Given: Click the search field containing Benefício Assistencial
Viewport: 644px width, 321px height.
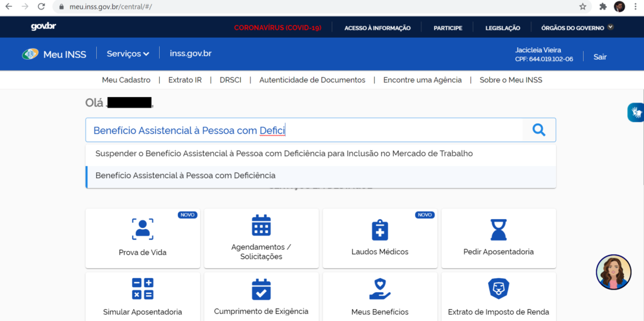Looking at the screenshot, I should (304, 130).
